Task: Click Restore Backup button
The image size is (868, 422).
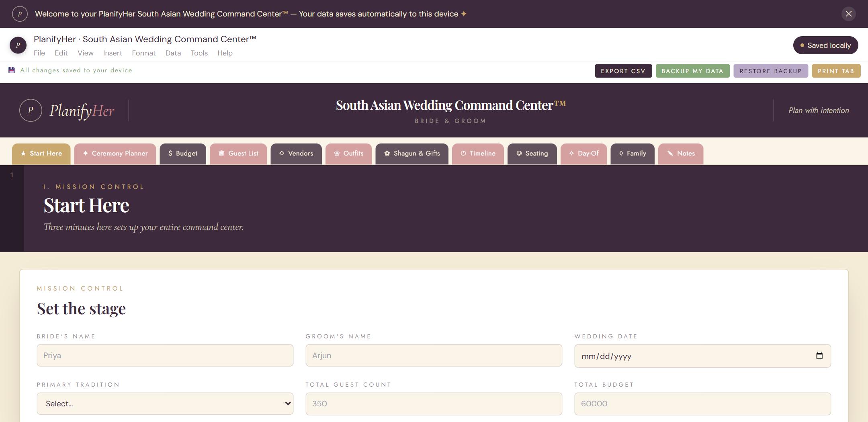Action: point(770,71)
